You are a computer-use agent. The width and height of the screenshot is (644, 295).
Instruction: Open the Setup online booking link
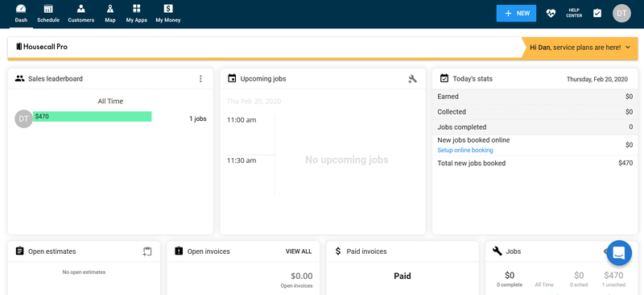465,150
